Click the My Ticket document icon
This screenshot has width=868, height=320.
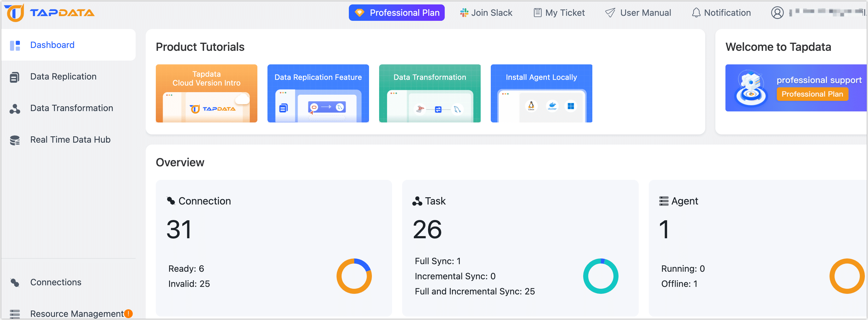click(x=537, y=13)
